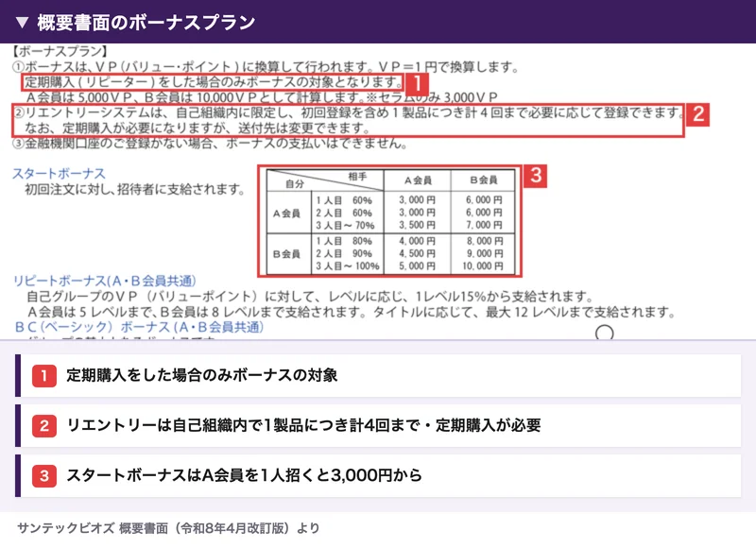Click the 7,000円 table value
Screen dimensions: 756x548
click(x=484, y=225)
